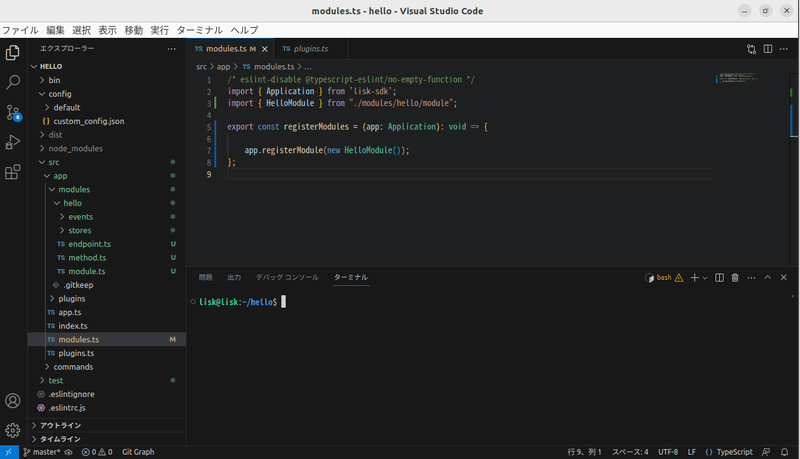Viewport: 800px width, 459px height.
Task: Open the terminal panel more actions ellipsis
Action: pyautogui.click(x=752, y=277)
